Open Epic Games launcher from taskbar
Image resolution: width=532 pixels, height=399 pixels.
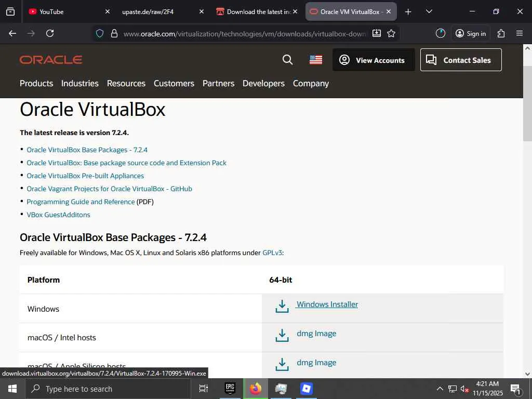tap(230, 389)
